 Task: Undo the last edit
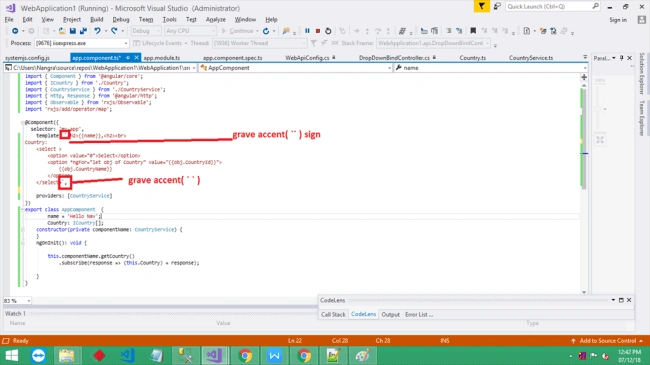pyautogui.click(x=97, y=31)
